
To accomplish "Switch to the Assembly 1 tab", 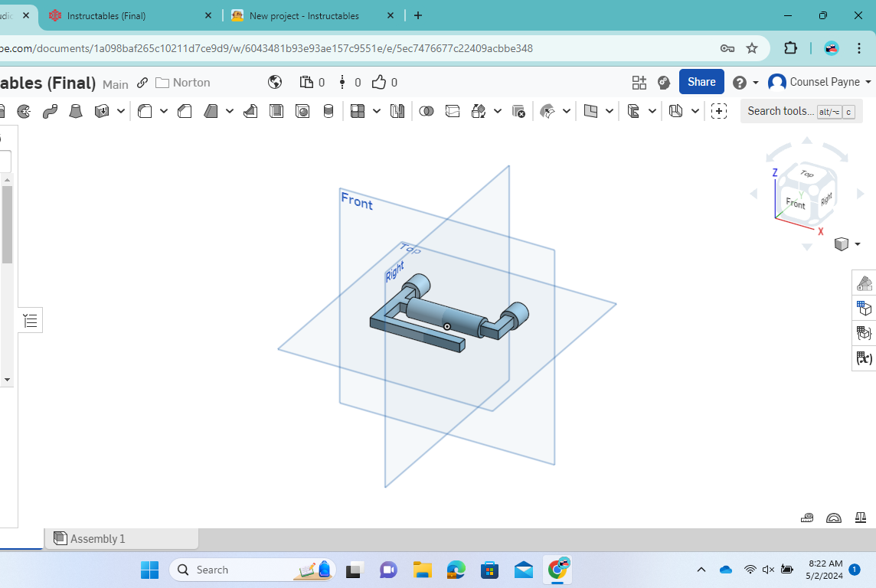I will click(121, 538).
